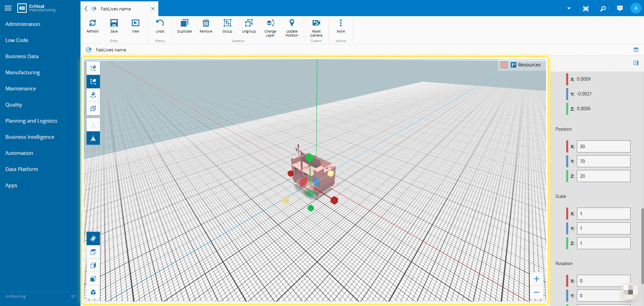Toggle the translate gizmo tool in viewport
The width and height of the screenshot is (644, 306).
click(93, 68)
